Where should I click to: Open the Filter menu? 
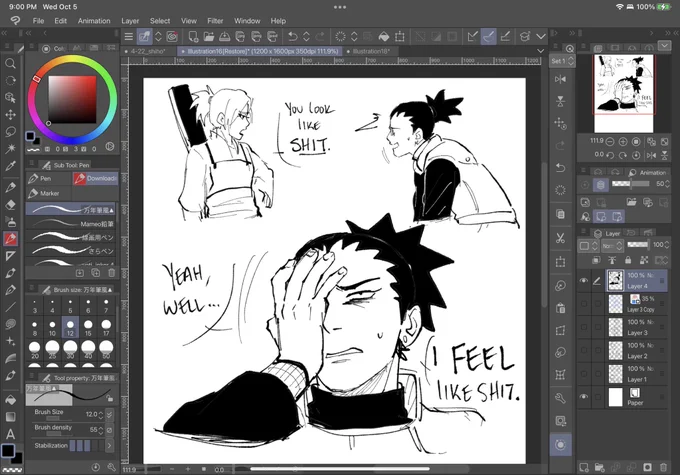tap(215, 21)
